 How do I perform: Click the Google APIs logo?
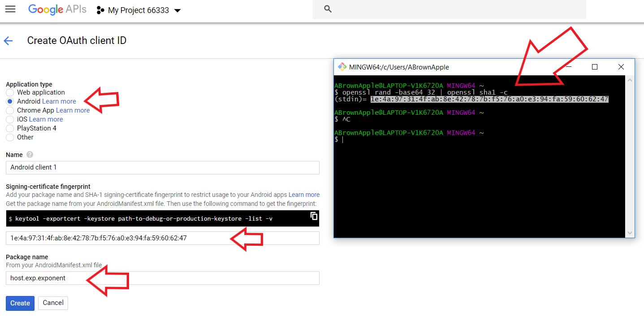[57, 10]
